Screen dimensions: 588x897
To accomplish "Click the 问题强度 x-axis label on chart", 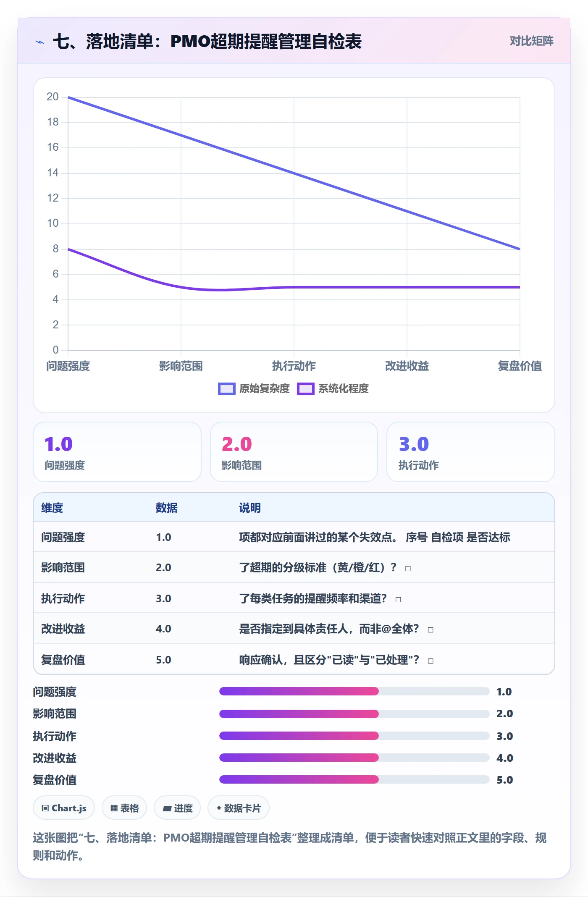I will [68, 366].
